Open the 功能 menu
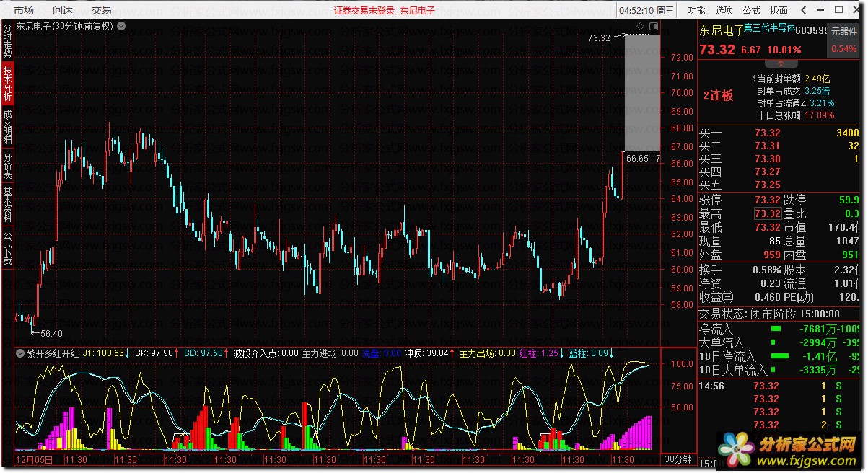Image resolution: width=868 pixels, height=473 pixels. click(x=696, y=10)
